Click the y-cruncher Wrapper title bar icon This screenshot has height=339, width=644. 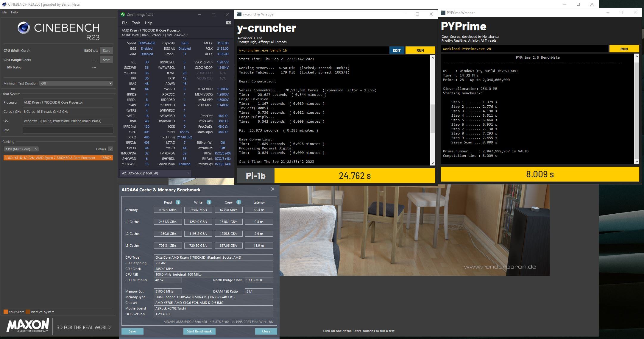coord(239,14)
